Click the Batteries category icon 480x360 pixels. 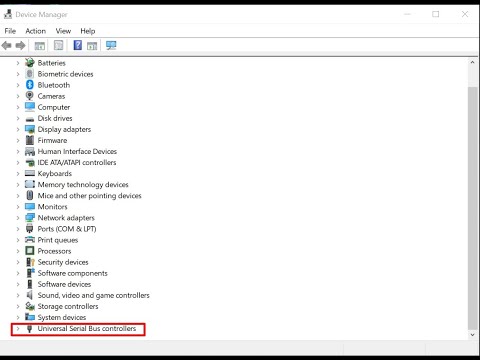point(30,63)
